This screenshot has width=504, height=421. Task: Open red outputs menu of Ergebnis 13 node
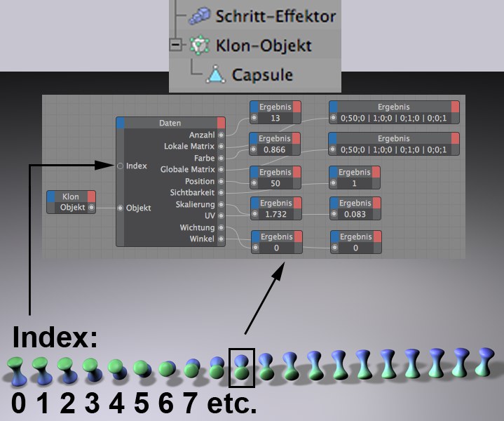point(297,107)
